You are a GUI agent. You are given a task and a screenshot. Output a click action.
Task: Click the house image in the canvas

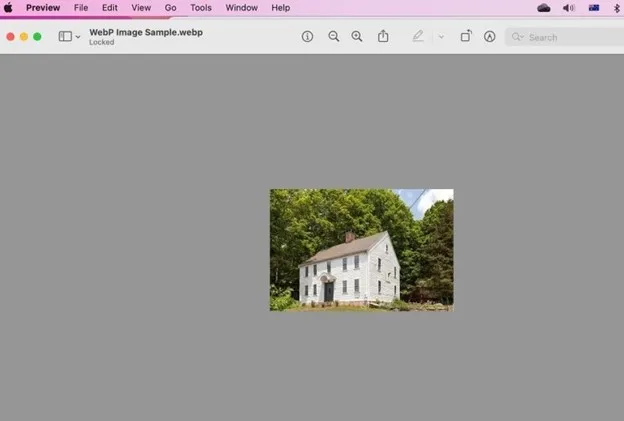tap(361, 250)
